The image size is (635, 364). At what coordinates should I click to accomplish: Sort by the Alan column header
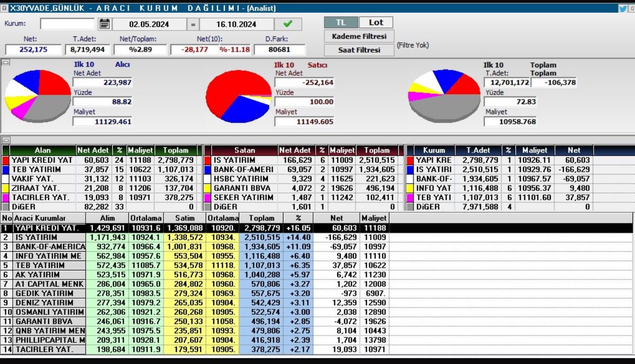pyautogui.click(x=43, y=150)
